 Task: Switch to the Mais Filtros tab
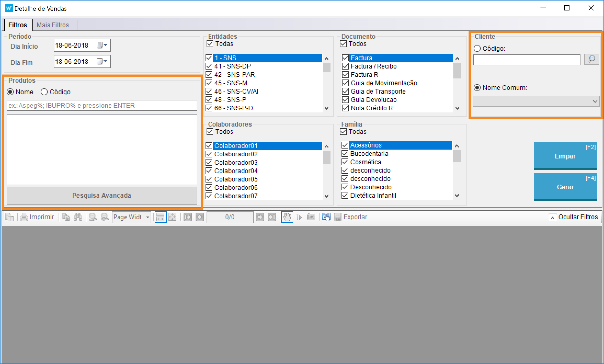point(53,25)
